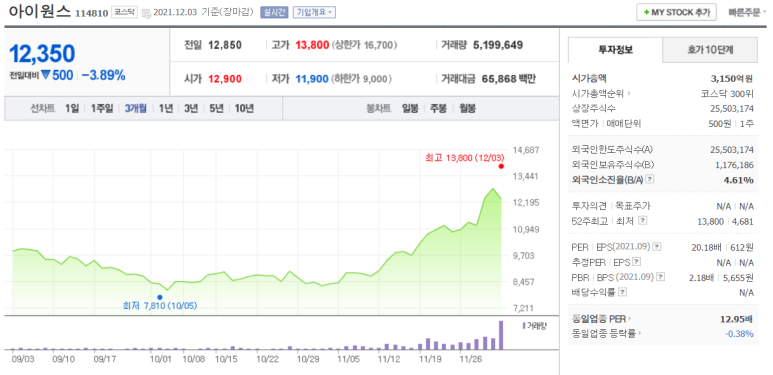Open 시가총액순위 ranking link
773x375 pixels.
pos(600,93)
